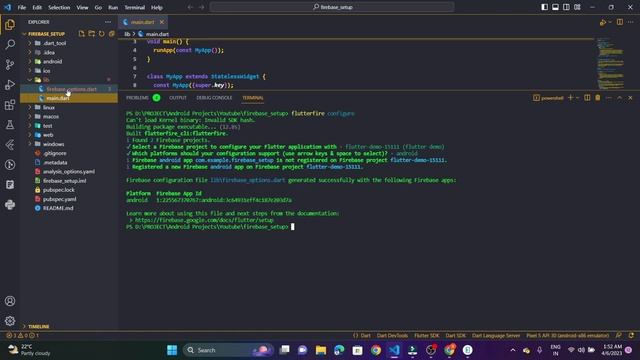The image size is (640, 360).
Task: Switch to the Output panel tab
Action: click(x=178, y=98)
